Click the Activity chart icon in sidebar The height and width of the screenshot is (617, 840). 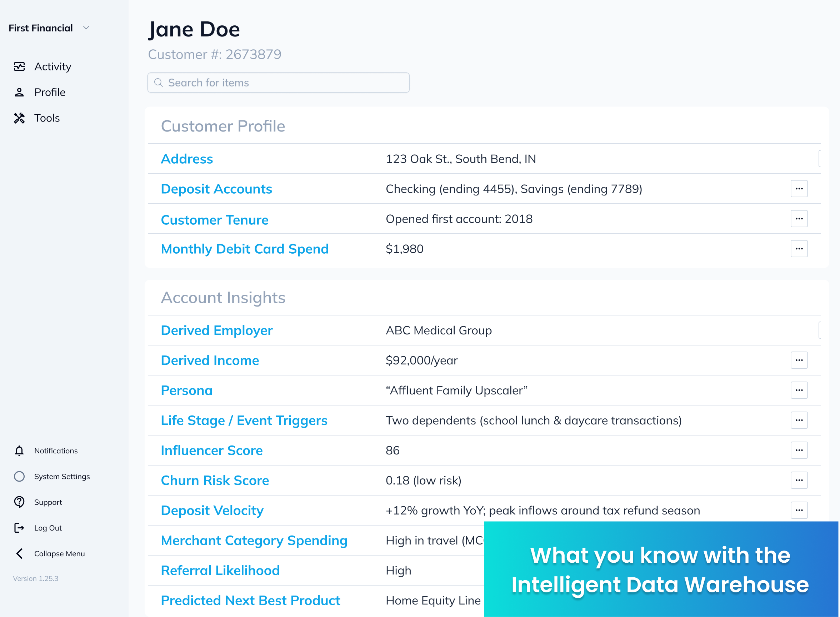19,66
